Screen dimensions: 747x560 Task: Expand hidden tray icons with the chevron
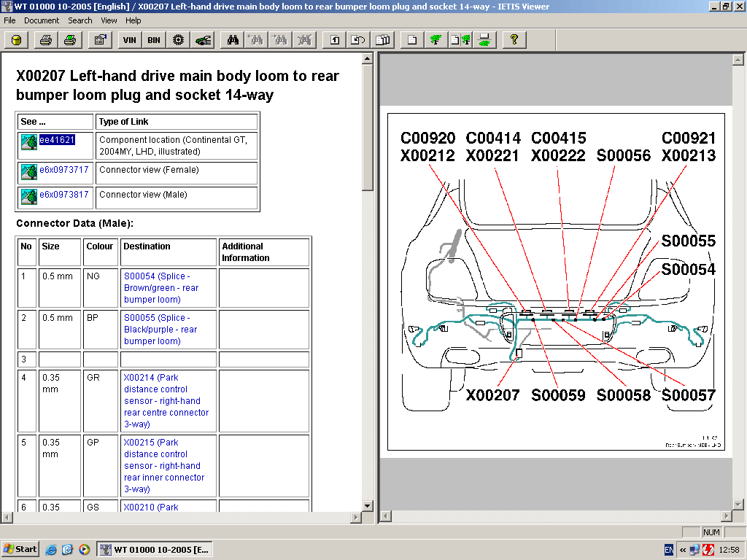click(683, 550)
